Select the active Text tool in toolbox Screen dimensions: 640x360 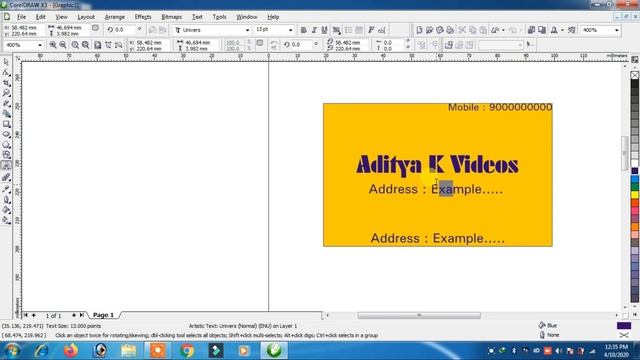[x=6, y=166]
